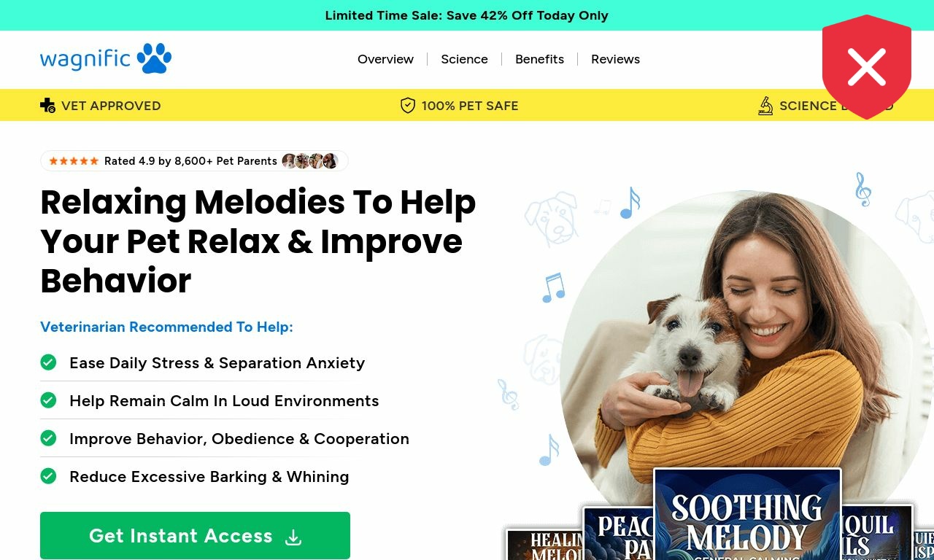Click the pet parents avatar group

tap(310, 161)
